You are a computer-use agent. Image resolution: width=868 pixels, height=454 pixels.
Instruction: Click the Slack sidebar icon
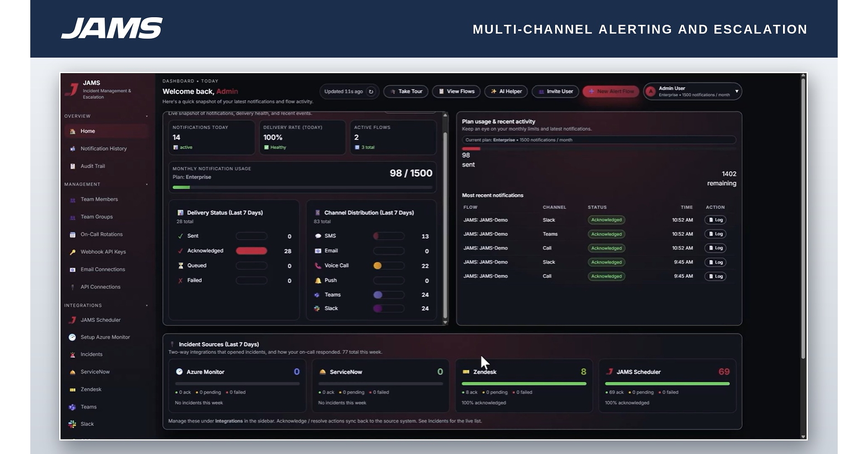72,424
